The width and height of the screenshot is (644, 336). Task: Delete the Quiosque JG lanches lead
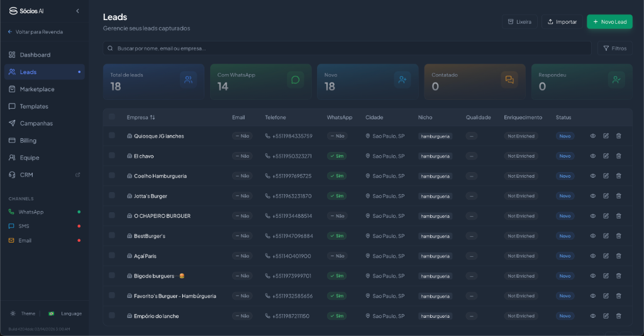619,136
